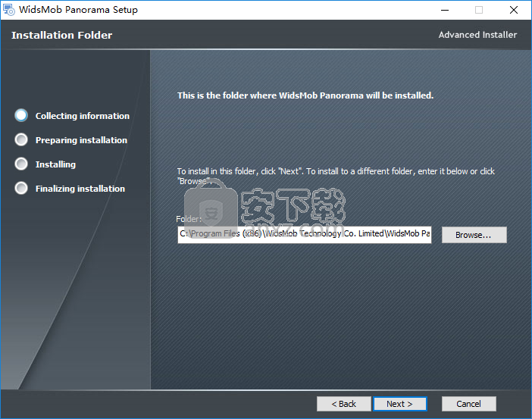Select the Finalizing installation step indicator

(21, 188)
